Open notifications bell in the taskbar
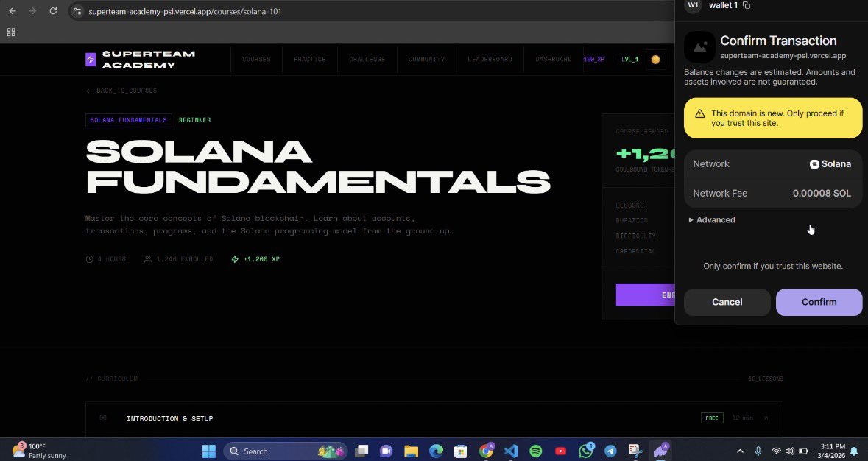The image size is (868, 461). tap(854, 451)
